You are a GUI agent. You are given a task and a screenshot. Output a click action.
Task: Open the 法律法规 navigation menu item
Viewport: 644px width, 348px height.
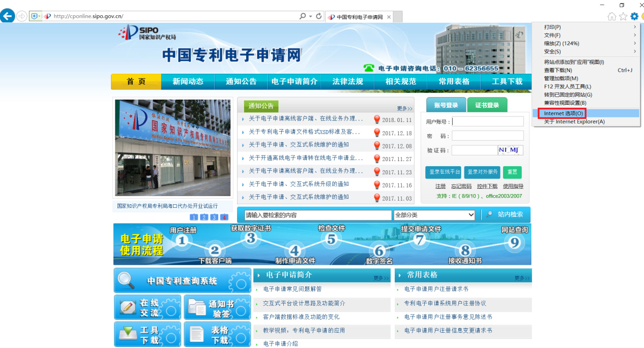(x=348, y=81)
